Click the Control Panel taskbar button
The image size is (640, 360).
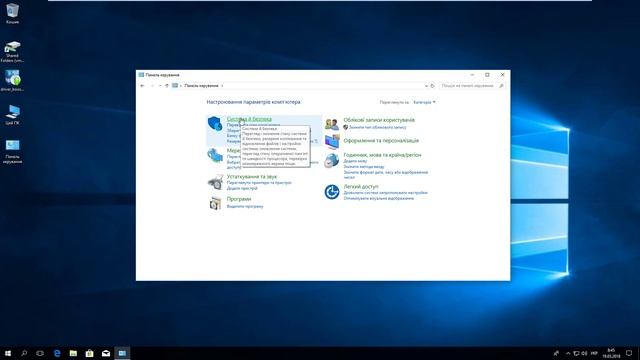pyautogui.click(x=122, y=353)
